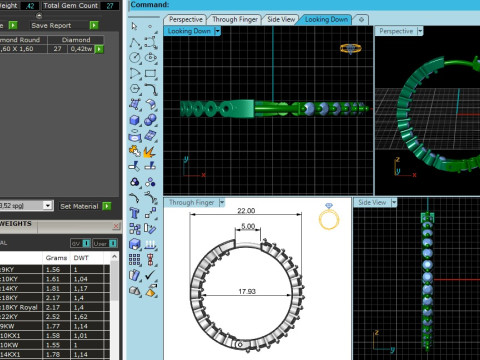Open the group objects tool
This screenshot has width=480, height=360.
click(135, 182)
